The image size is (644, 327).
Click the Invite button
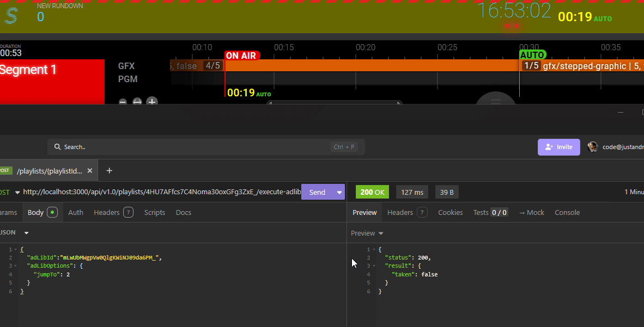(558, 147)
